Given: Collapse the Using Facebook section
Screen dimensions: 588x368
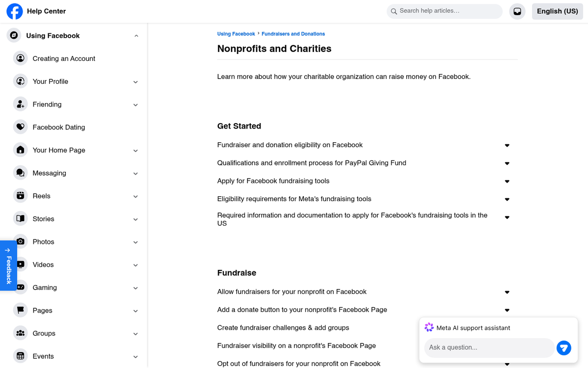Looking at the screenshot, I should [x=136, y=35].
